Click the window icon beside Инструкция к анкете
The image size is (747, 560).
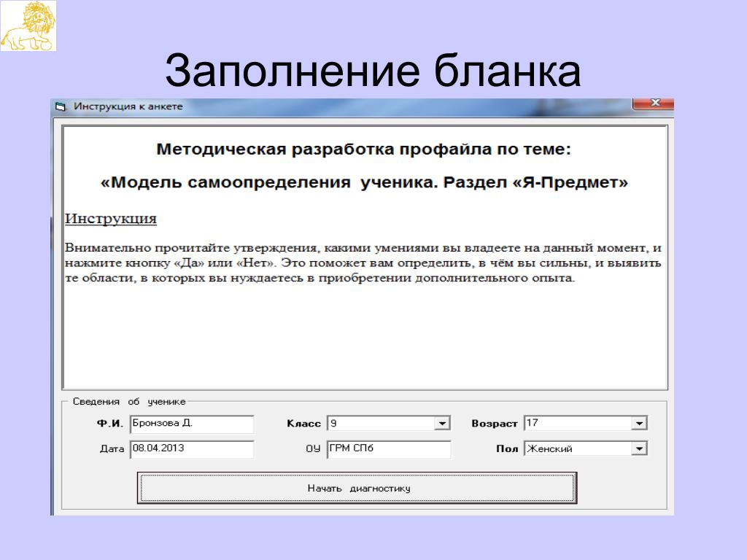point(61,106)
